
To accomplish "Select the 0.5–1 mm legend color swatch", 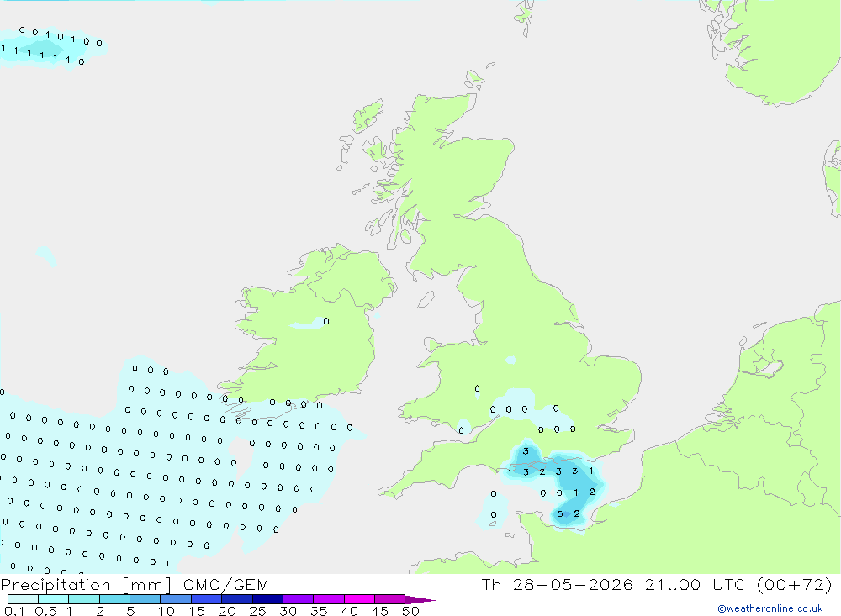I will pyautogui.click(x=53, y=599).
